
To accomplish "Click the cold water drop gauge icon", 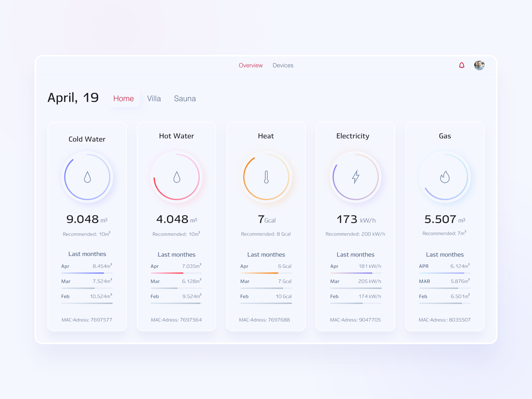I will click(87, 177).
